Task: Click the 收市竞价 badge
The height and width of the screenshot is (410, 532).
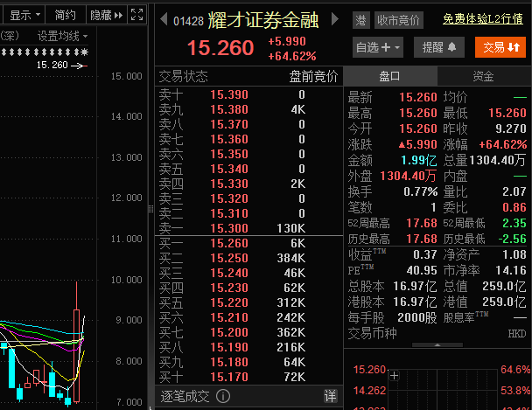Action: point(399,20)
